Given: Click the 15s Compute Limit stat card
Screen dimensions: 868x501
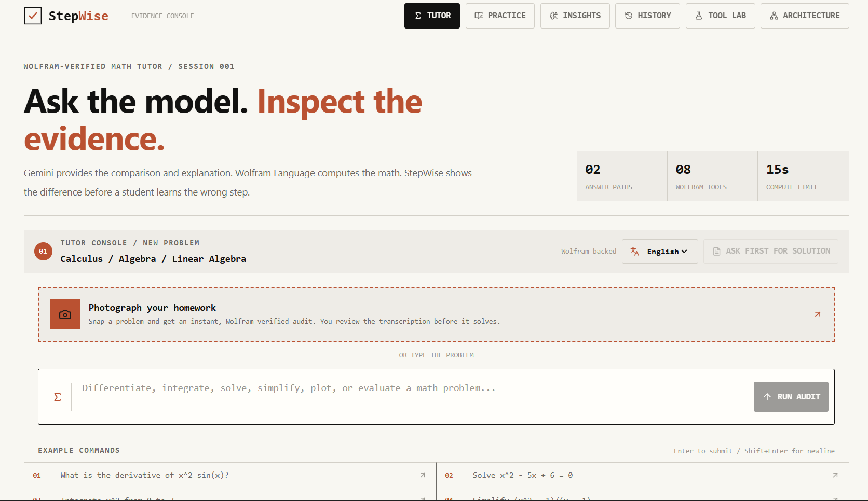Looking at the screenshot, I should (x=803, y=176).
